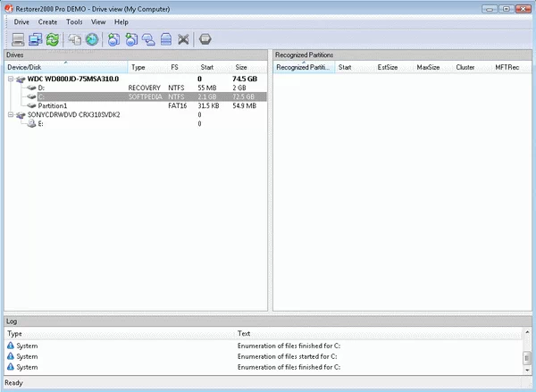Click the Partition1 drive icon

pyautogui.click(x=31, y=105)
